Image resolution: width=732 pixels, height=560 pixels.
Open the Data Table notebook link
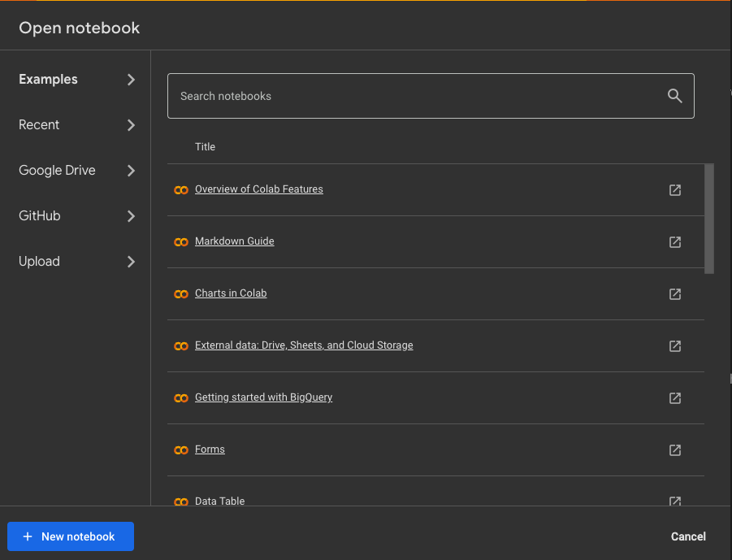(219, 501)
